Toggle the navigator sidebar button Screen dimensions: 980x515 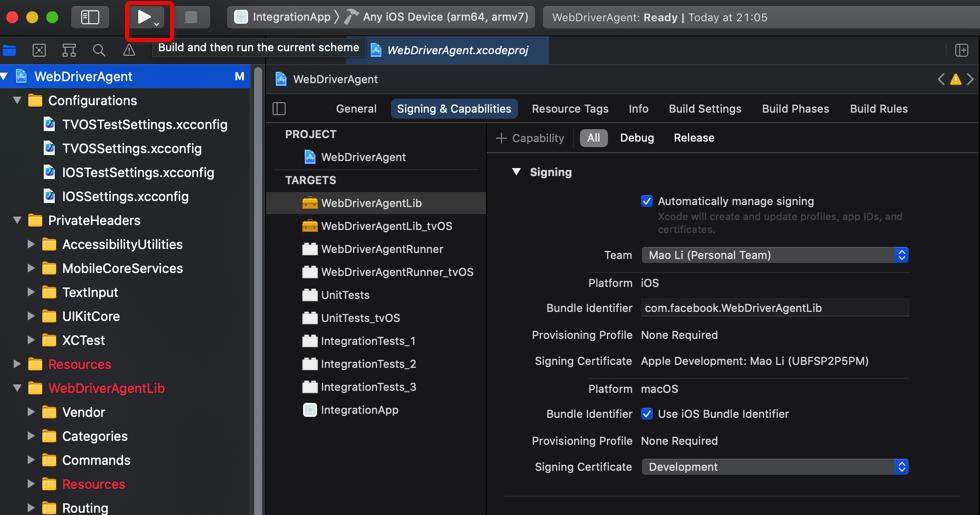click(x=90, y=18)
